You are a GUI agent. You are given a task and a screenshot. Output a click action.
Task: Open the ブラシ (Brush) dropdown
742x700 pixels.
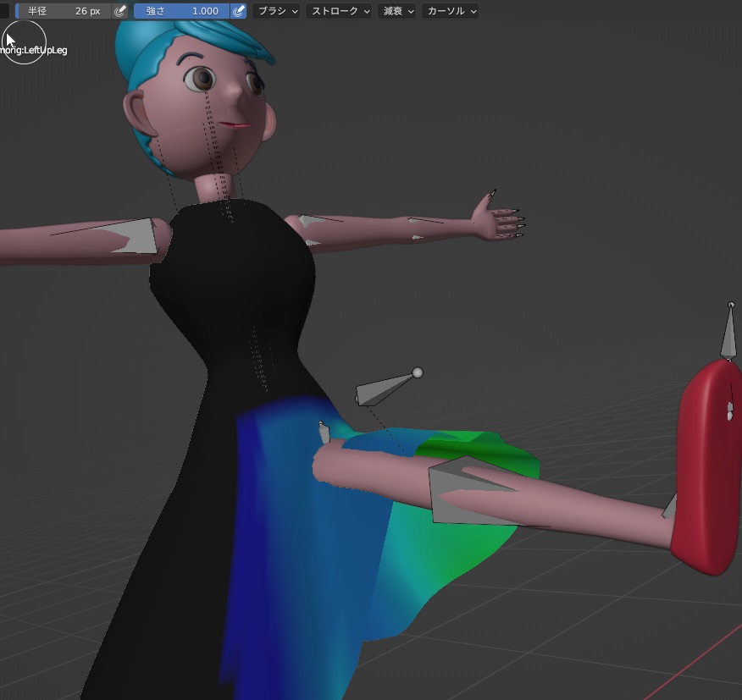(277, 11)
